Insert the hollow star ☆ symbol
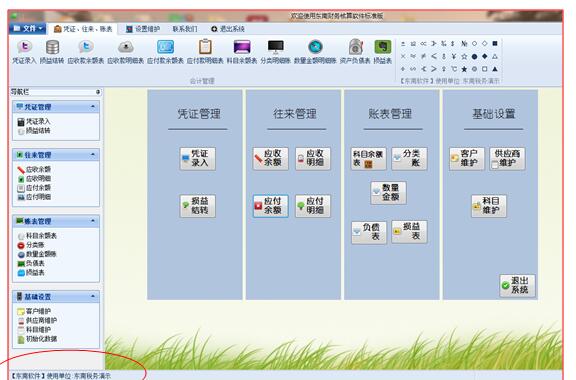This screenshot has width=576, height=380. click(x=464, y=56)
